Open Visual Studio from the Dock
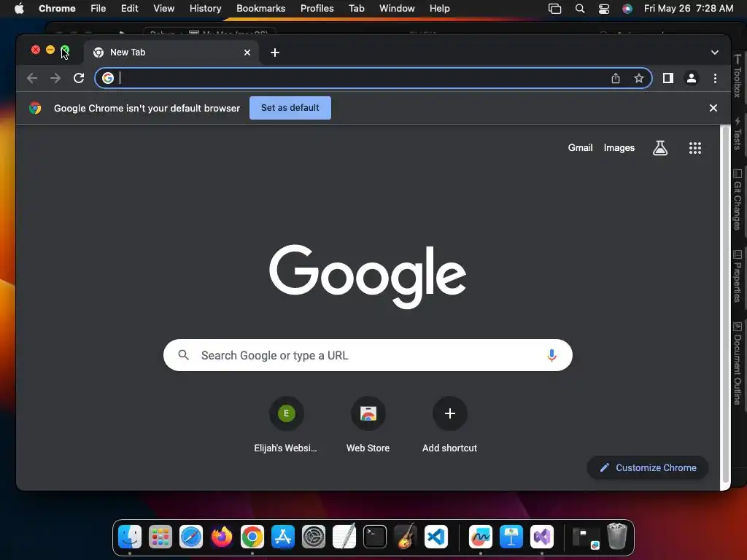The width and height of the screenshot is (747, 560). [x=542, y=537]
